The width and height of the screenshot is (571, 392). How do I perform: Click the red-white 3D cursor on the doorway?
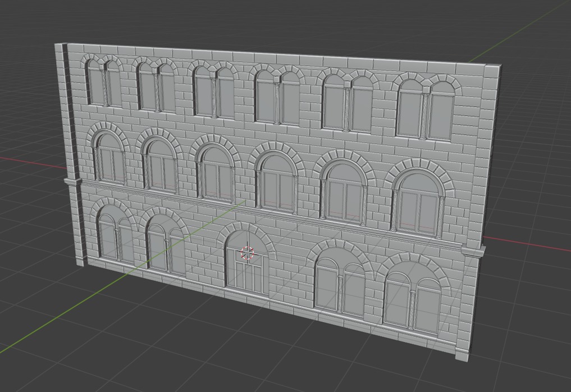pos(247,253)
